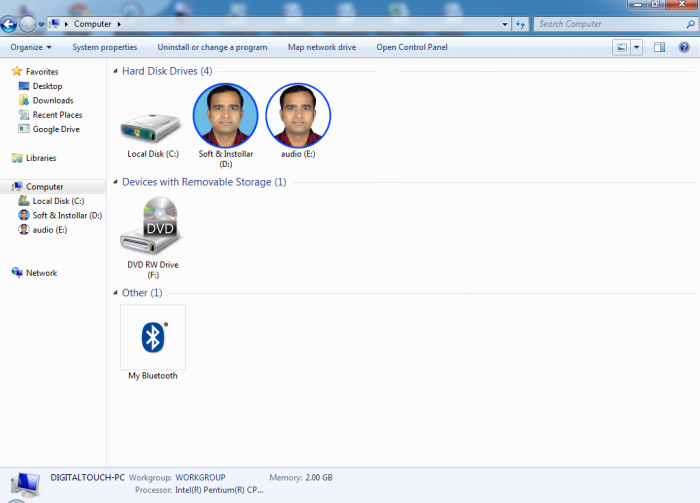Click Hard Disk Drives (4) heading
Viewport: 700px width, 503px height.
(167, 71)
